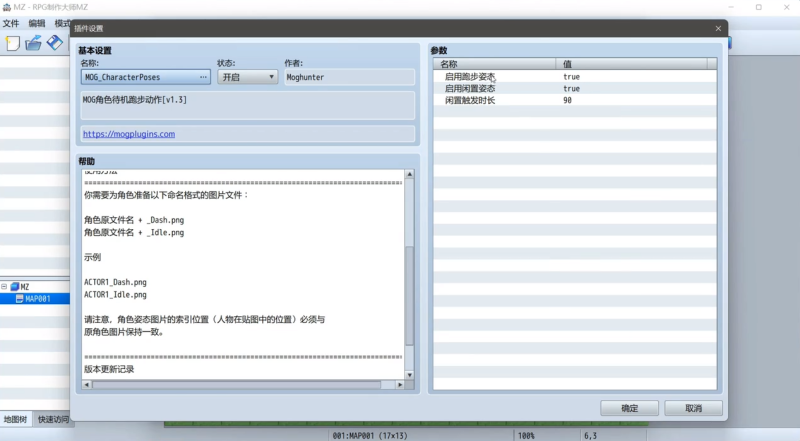Click the 90 value of 闲置触发时长

coord(567,100)
